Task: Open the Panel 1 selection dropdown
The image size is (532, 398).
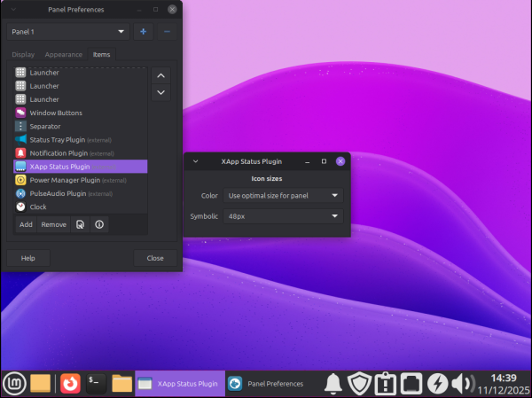Action: 68,32
